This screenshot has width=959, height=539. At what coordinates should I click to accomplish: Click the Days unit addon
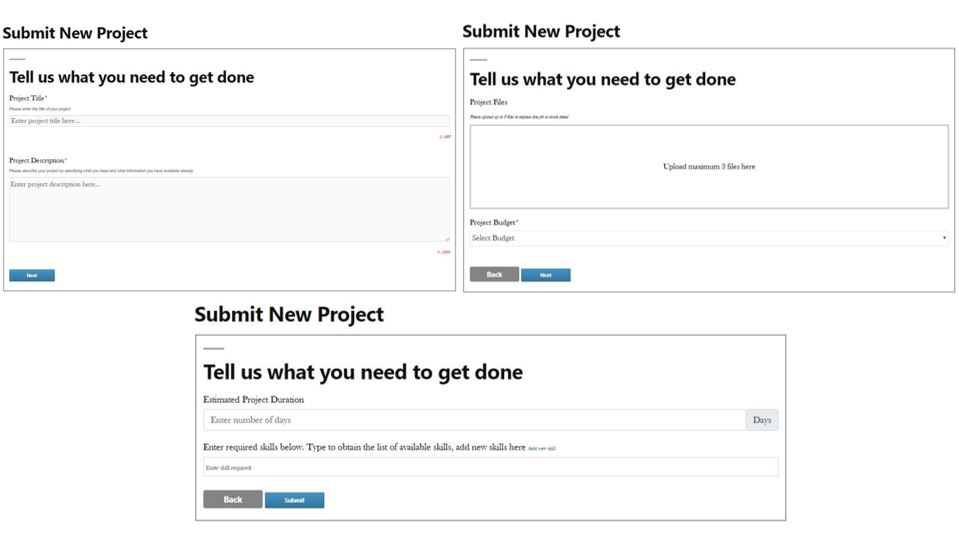pyautogui.click(x=762, y=420)
